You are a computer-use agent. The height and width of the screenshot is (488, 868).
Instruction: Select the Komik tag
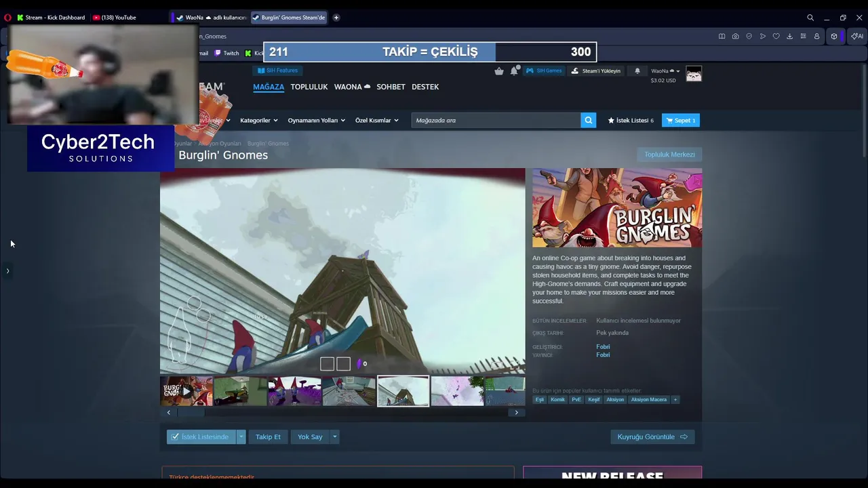pyautogui.click(x=557, y=399)
